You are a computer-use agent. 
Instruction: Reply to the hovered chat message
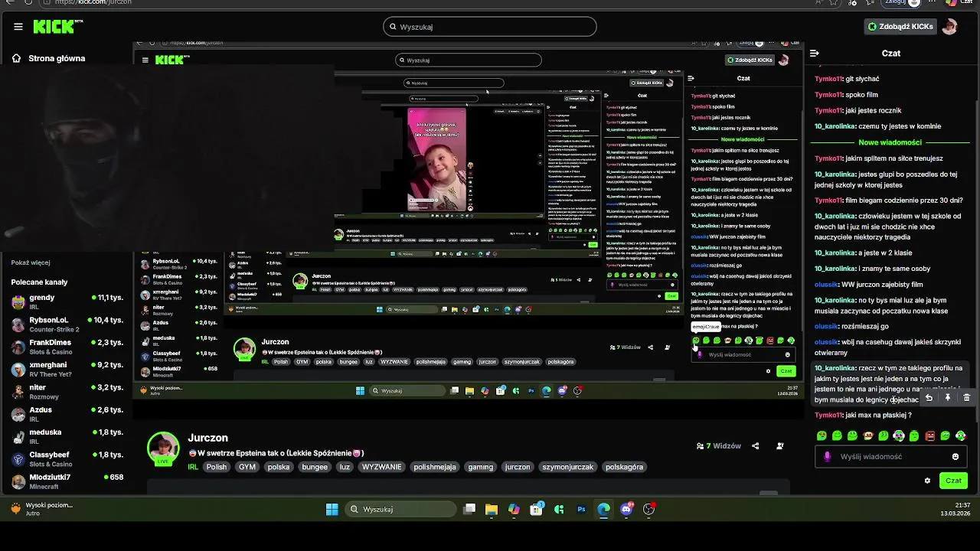point(929,397)
